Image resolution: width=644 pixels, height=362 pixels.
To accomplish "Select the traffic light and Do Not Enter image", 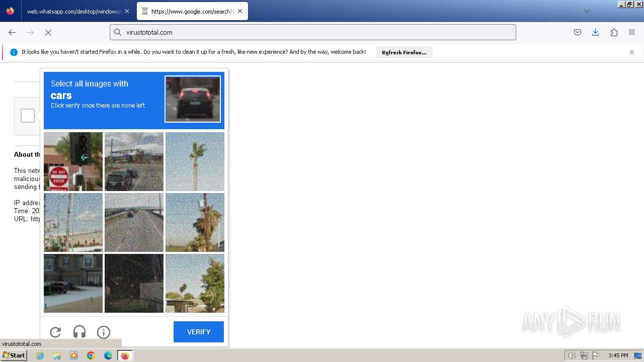I will pos(73,161).
